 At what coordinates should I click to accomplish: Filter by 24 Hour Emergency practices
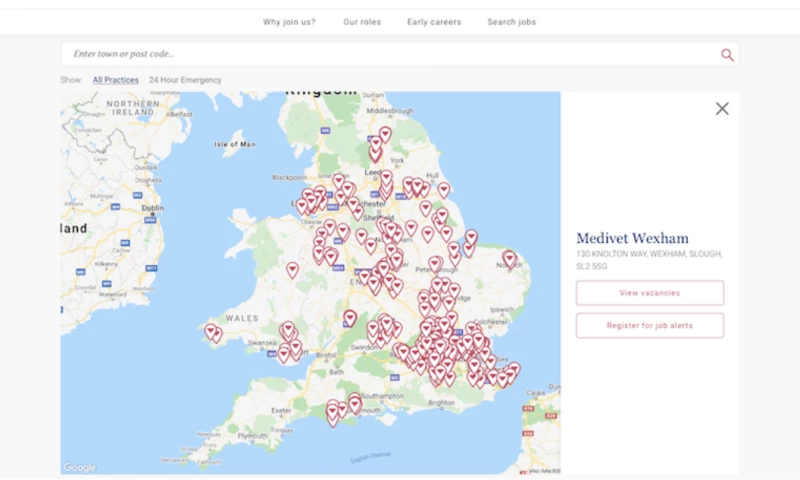coord(185,80)
